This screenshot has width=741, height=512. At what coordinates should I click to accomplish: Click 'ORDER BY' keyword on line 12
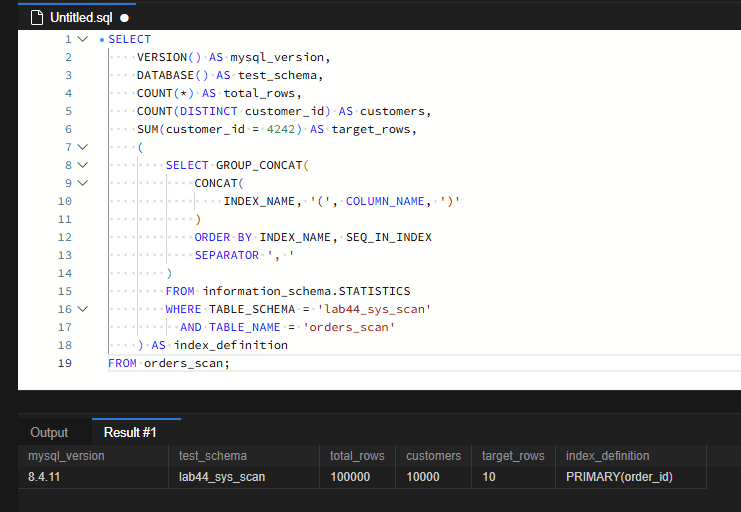223,237
